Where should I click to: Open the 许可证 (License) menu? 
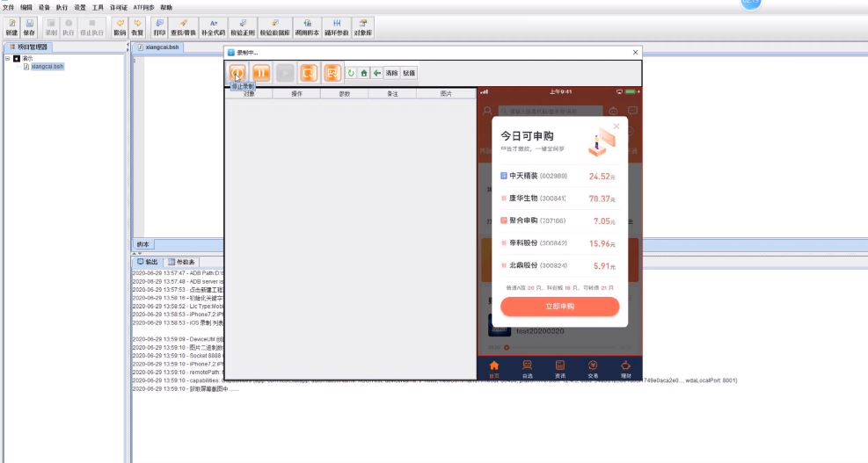click(119, 7)
